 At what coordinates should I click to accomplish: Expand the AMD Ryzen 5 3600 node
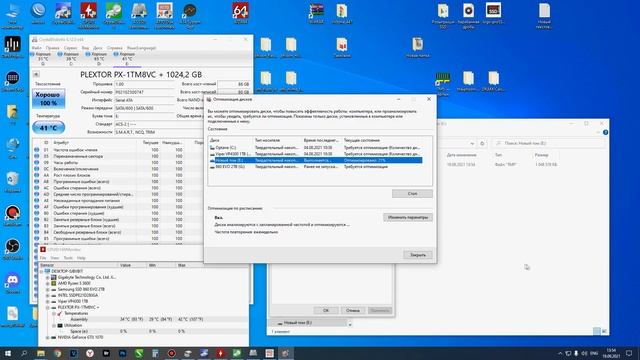pyautogui.click(x=47, y=283)
